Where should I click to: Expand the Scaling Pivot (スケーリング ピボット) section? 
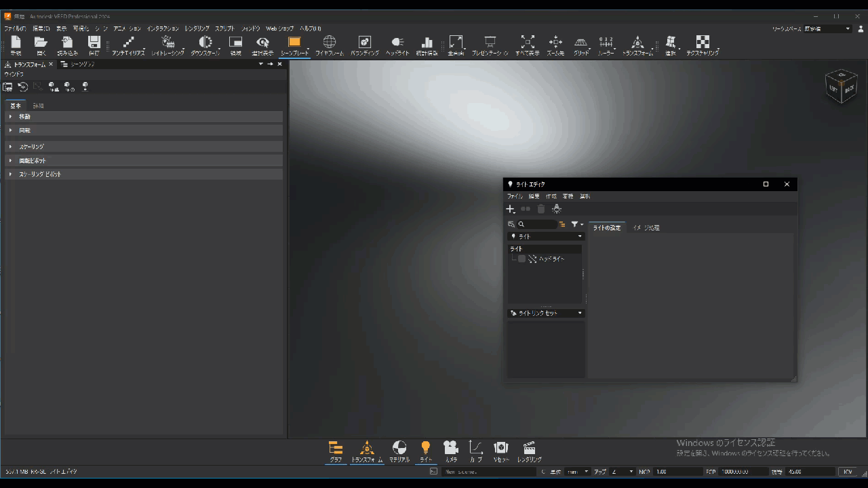tap(144, 174)
